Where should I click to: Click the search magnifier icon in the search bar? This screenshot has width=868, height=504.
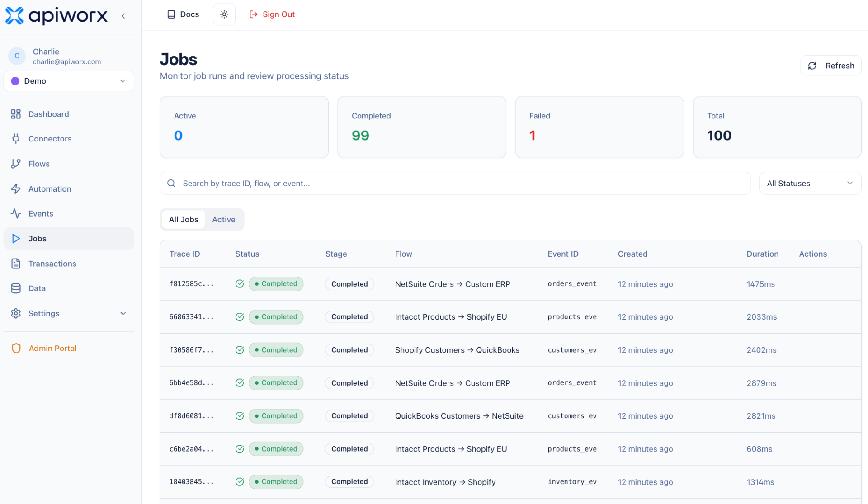pos(171,183)
